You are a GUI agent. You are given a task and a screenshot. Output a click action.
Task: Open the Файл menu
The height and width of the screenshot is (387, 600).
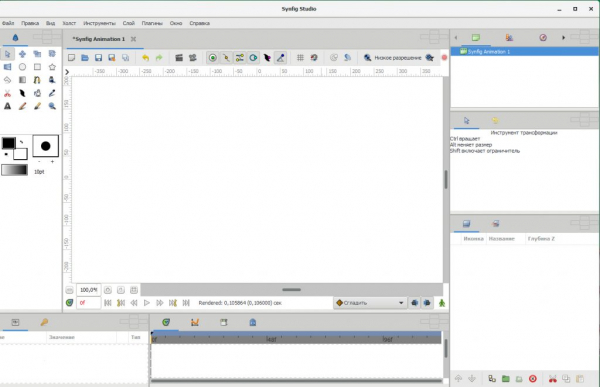8,23
